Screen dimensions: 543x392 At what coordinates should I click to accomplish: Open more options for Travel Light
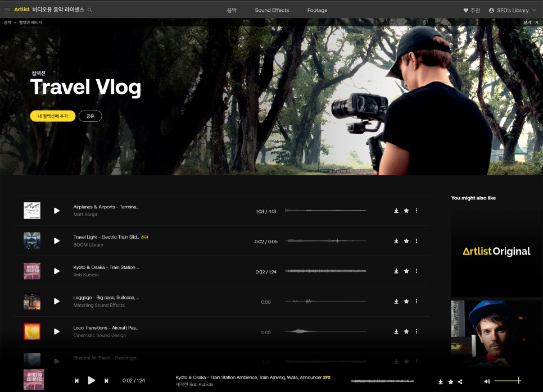click(417, 241)
